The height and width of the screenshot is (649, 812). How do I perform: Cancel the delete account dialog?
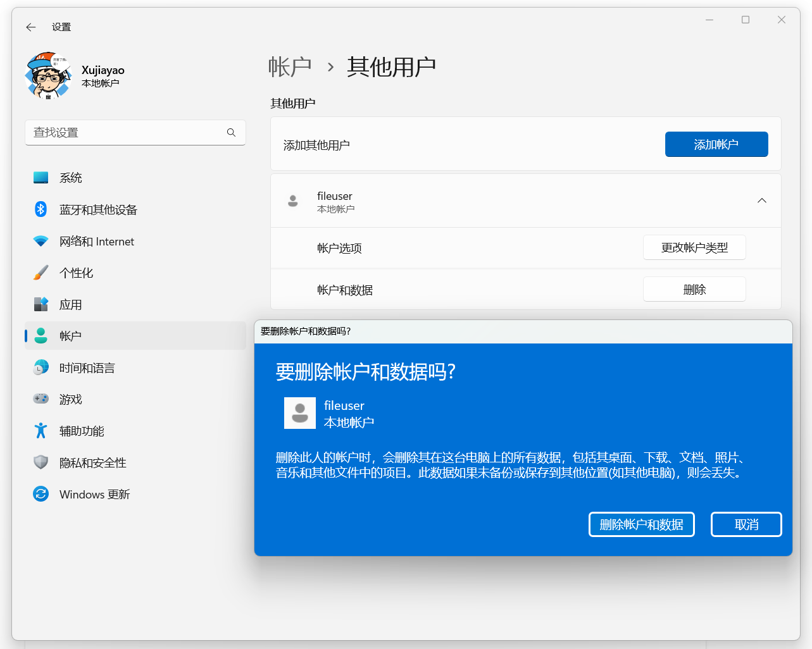coord(746,524)
